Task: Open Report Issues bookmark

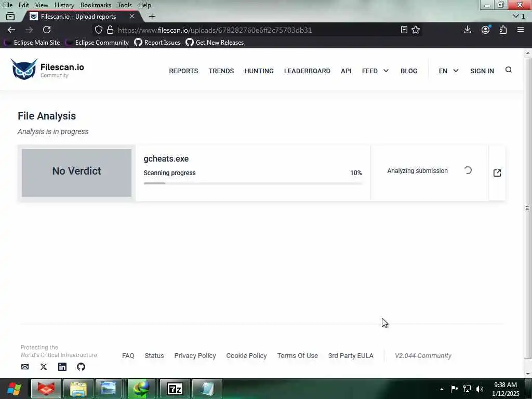Action: point(157,43)
